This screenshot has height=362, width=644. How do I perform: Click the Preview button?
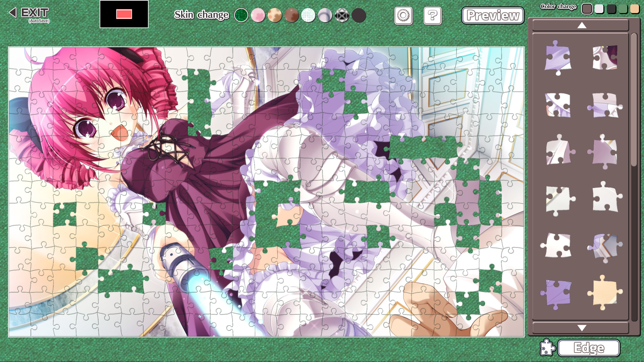[492, 15]
